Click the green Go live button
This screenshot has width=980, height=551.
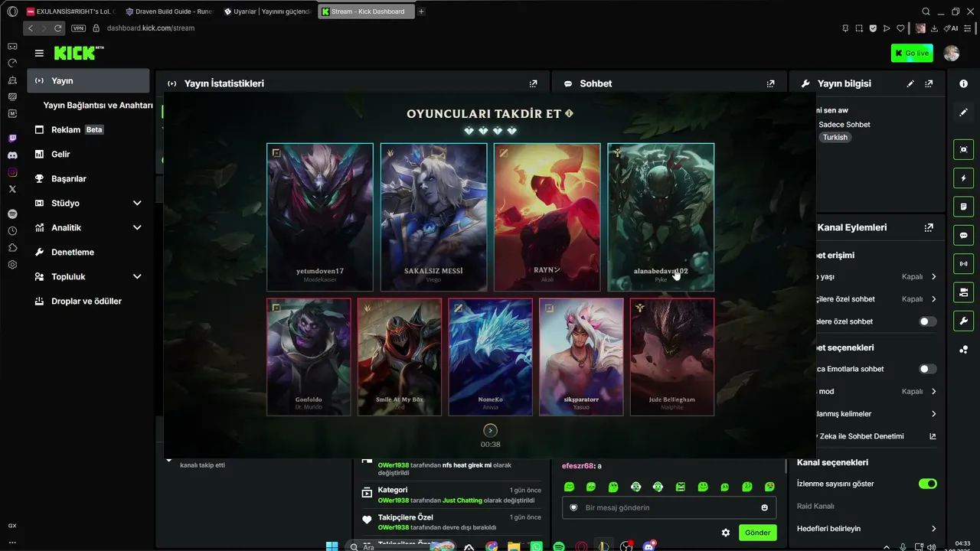click(912, 53)
